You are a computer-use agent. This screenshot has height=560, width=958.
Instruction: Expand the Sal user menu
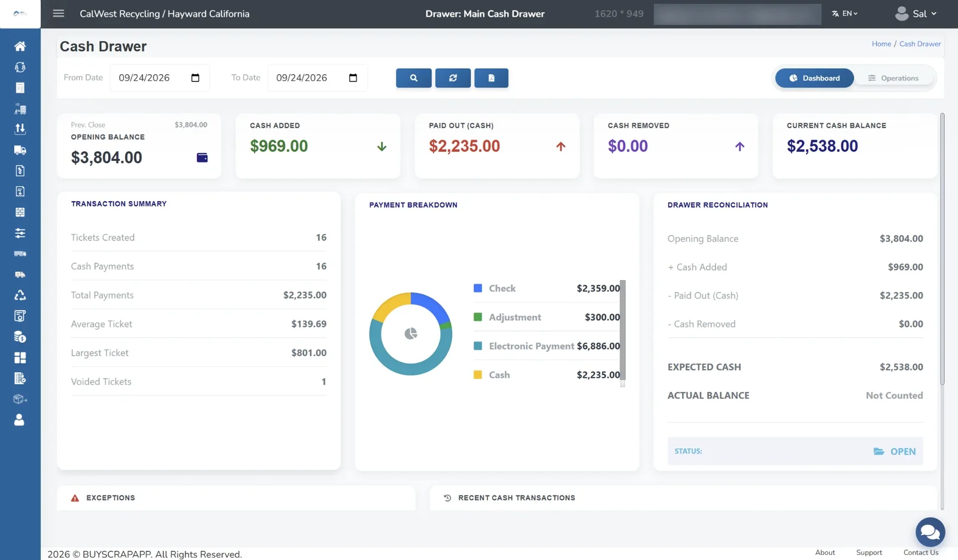click(916, 13)
